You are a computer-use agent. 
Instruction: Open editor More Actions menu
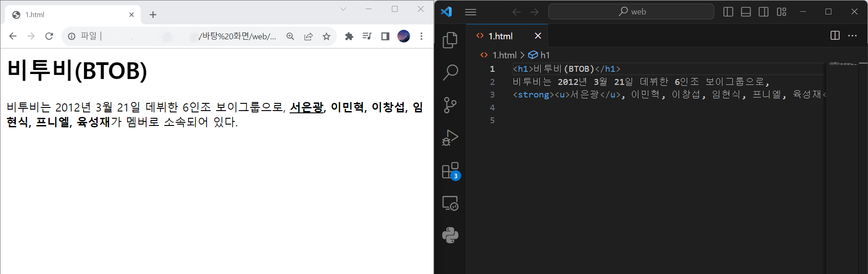pyautogui.click(x=853, y=36)
